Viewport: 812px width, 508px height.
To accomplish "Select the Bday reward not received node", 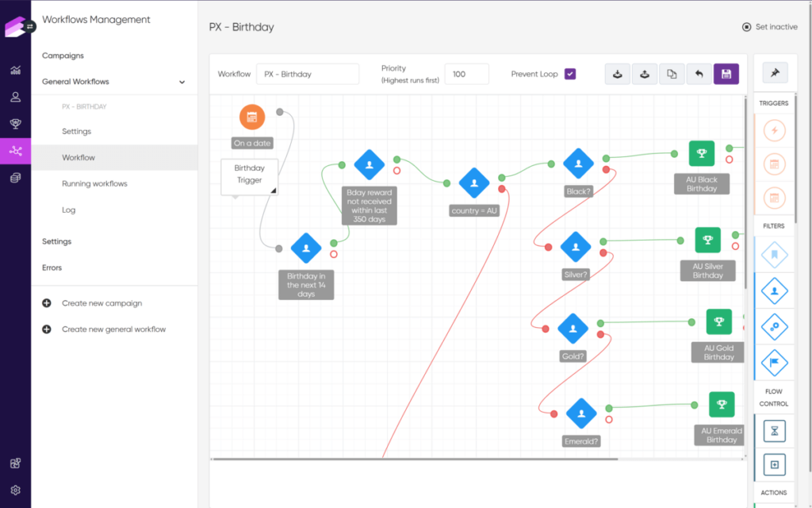I will (370, 165).
